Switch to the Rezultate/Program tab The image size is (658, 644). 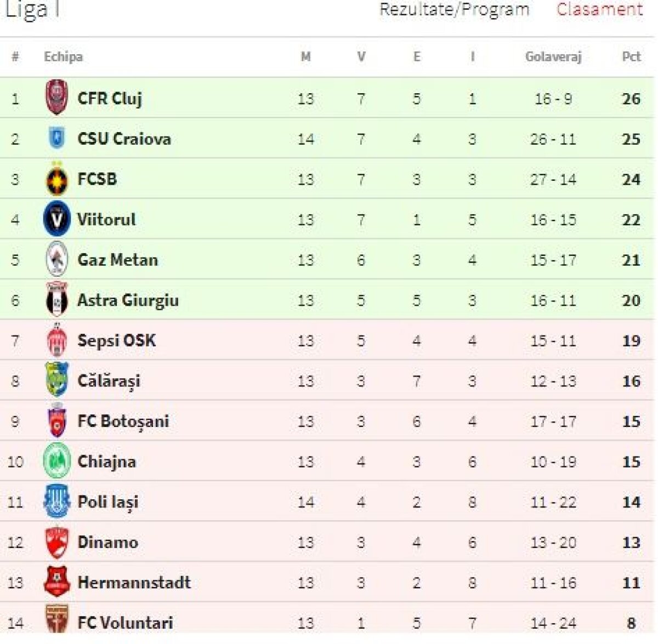pos(454,9)
